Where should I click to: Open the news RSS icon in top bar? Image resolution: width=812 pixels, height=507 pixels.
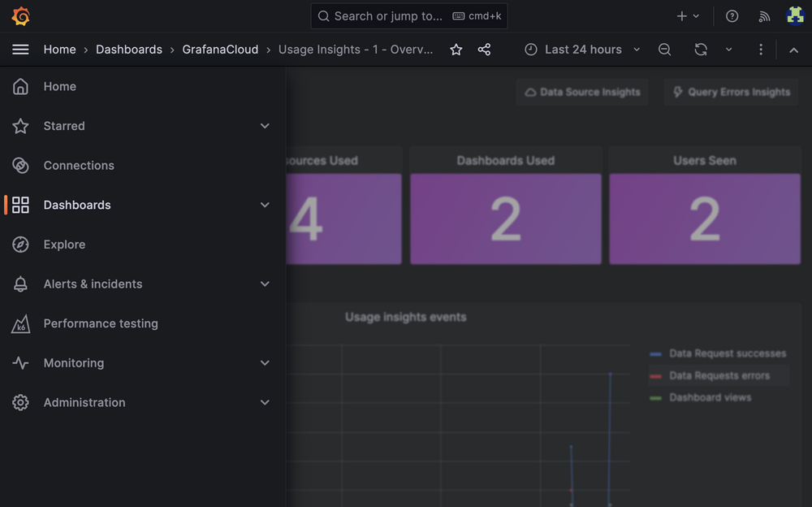pyautogui.click(x=763, y=15)
